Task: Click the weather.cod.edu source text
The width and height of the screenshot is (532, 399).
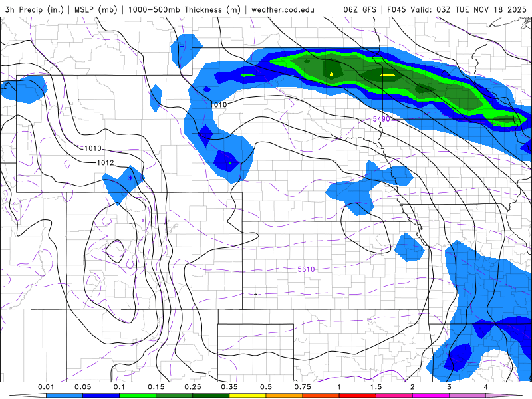Action: pyautogui.click(x=283, y=10)
